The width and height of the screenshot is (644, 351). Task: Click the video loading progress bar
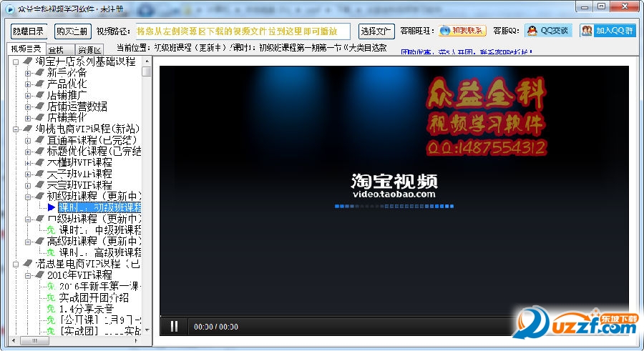[x=394, y=206]
